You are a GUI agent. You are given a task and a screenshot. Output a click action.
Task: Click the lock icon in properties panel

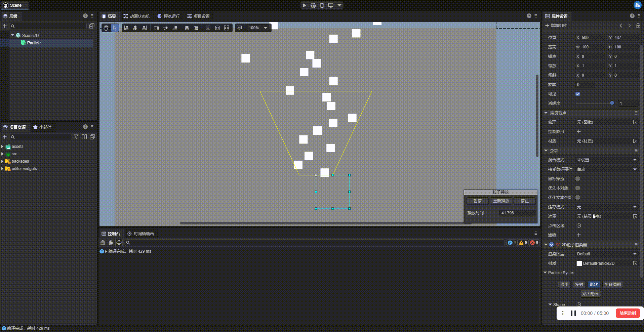(x=638, y=26)
